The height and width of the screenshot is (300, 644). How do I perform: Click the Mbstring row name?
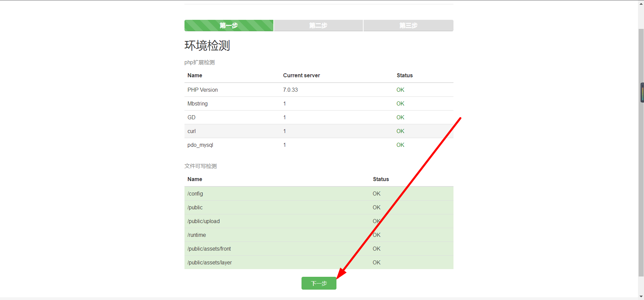pyautogui.click(x=198, y=103)
